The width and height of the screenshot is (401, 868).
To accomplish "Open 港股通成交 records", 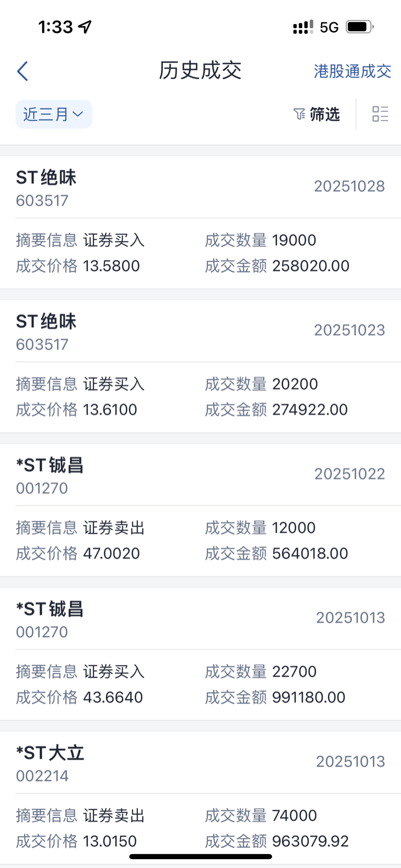I will pos(352,71).
